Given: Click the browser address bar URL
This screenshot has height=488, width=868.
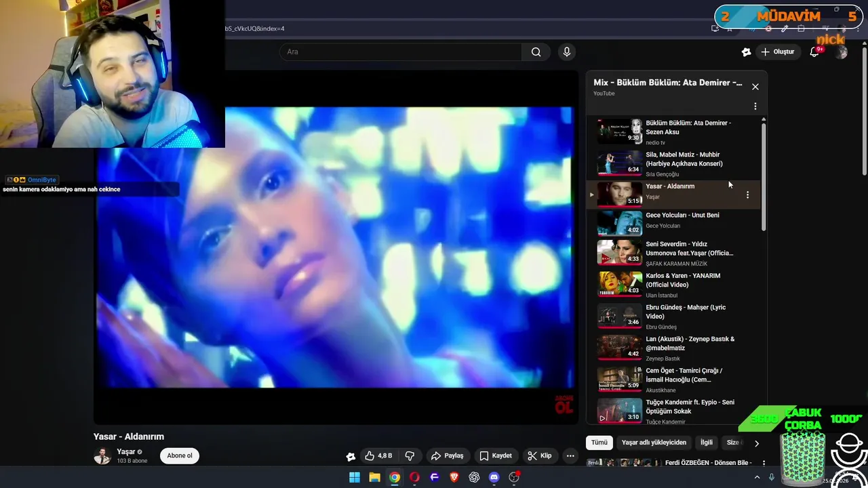Looking at the screenshot, I should click(x=255, y=28).
